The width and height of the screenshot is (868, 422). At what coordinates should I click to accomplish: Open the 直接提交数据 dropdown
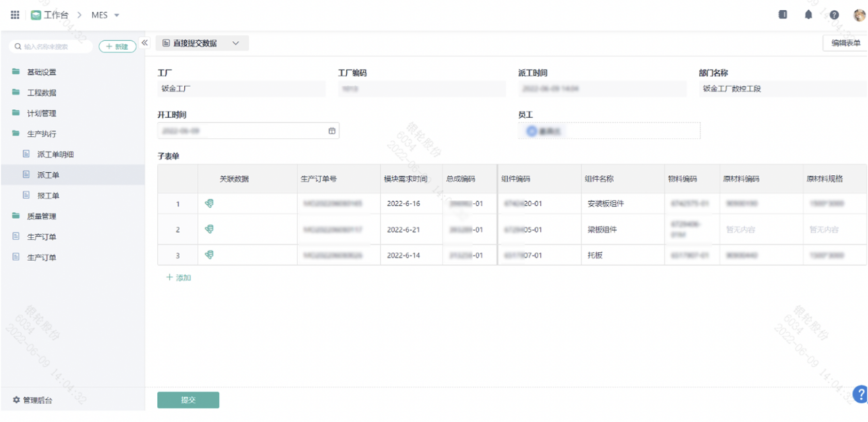202,43
